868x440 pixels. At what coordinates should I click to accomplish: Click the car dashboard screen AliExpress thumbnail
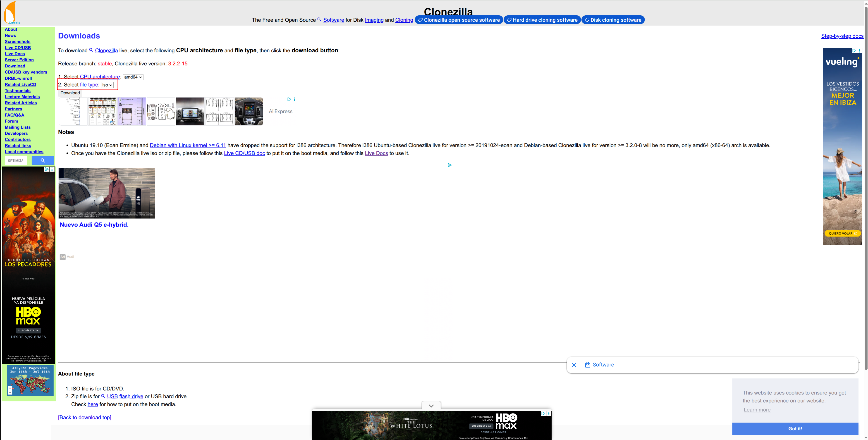[190, 112]
